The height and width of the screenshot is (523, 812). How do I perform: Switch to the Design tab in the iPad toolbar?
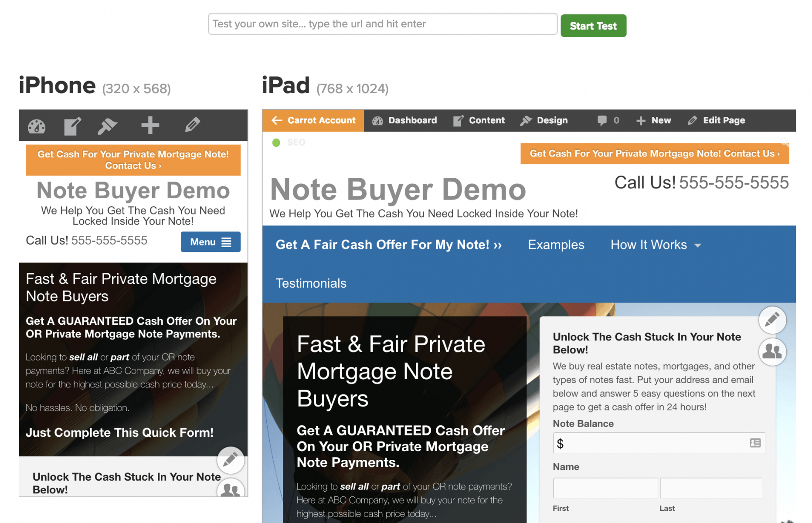[x=544, y=120]
